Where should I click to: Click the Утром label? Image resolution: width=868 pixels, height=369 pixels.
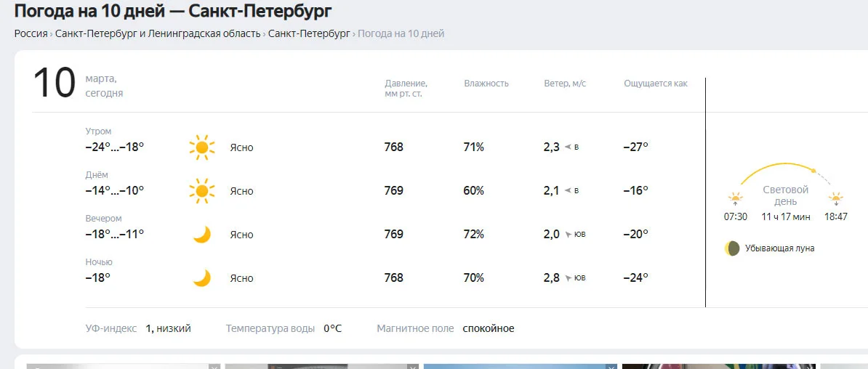(x=98, y=131)
